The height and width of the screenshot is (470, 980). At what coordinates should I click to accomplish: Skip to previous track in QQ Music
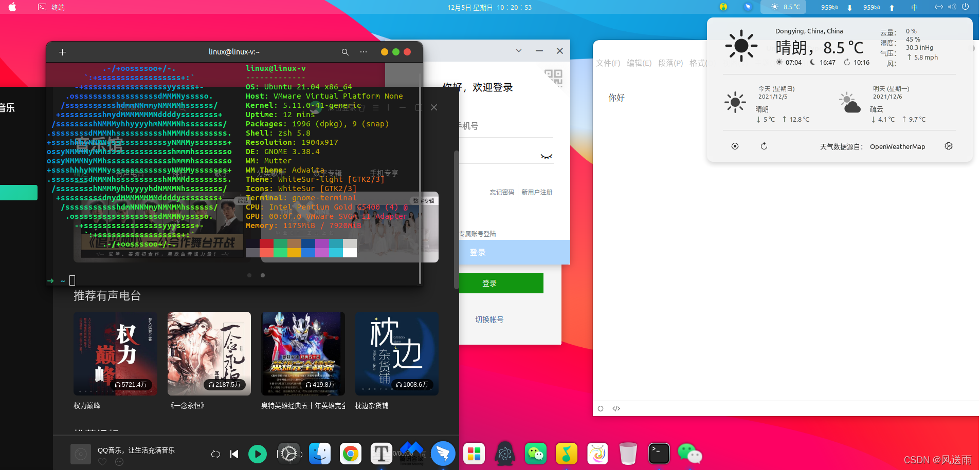coord(234,454)
